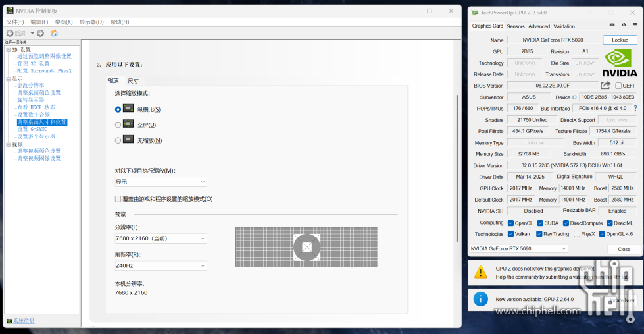Select the 纵横比(S) radio button

[x=118, y=109]
